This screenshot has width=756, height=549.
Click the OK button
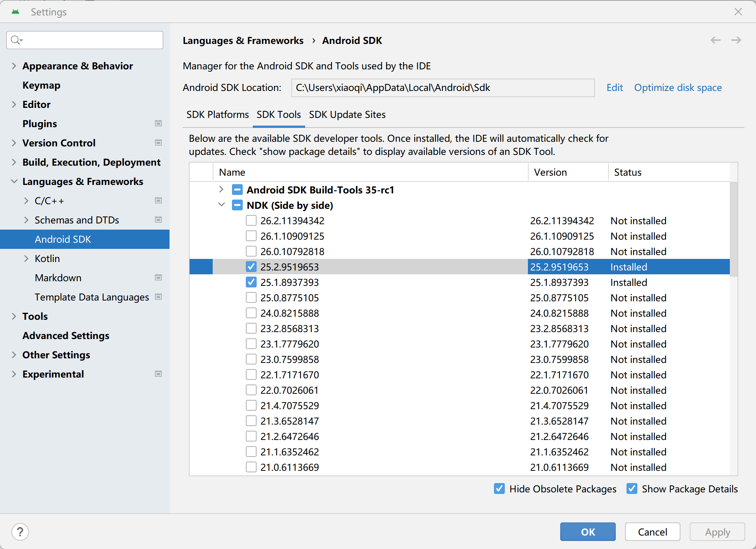coord(588,532)
